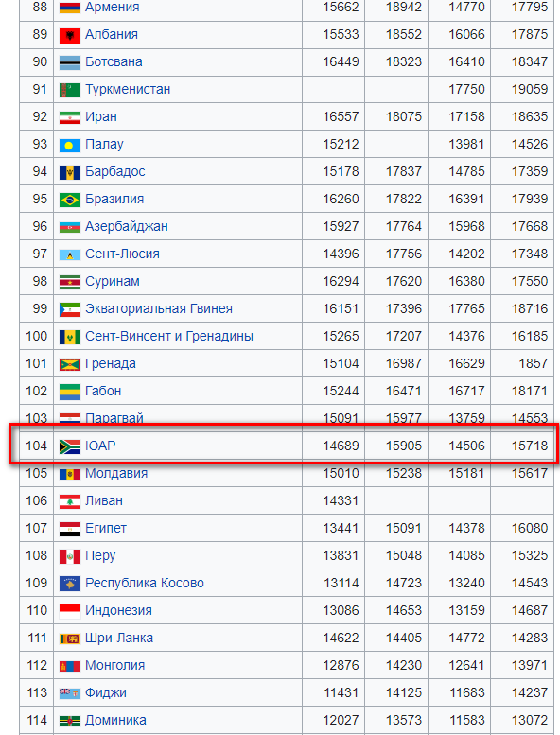
Task: Click the Albania flag icon
Action: coord(70,35)
